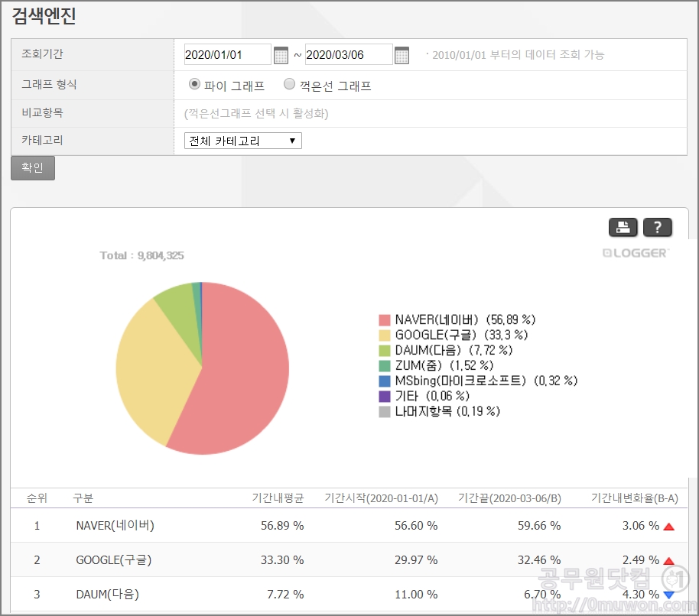699x616 pixels.
Task: Click the GOOGLE(구글) (33.3 %) legend text
Action: [461, 335]
